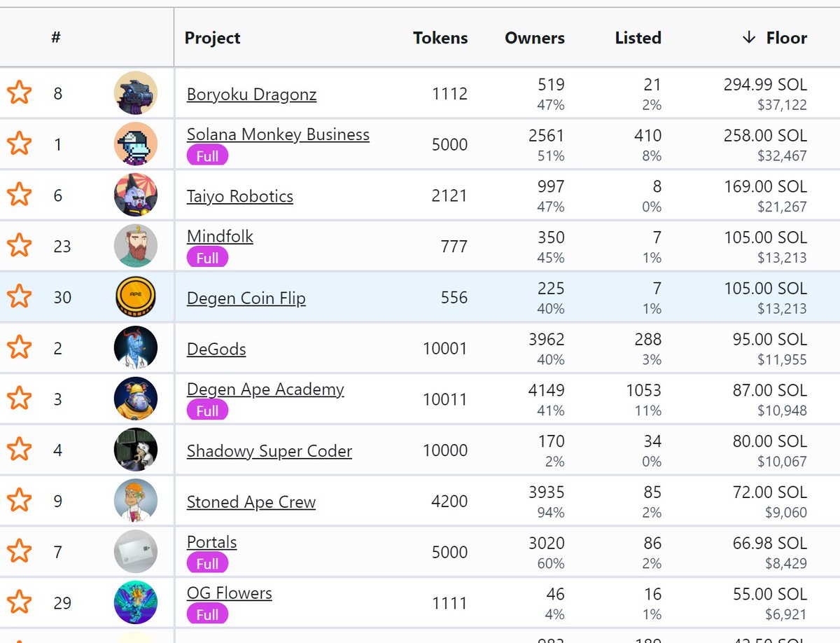840x643 pixels.
Task: Click the 4200 tokens value
Action: click(x=449, y=502)
